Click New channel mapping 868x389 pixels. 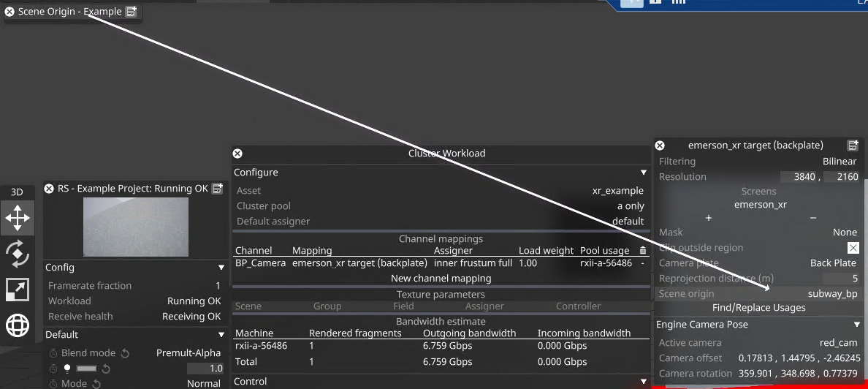(441, 279)
